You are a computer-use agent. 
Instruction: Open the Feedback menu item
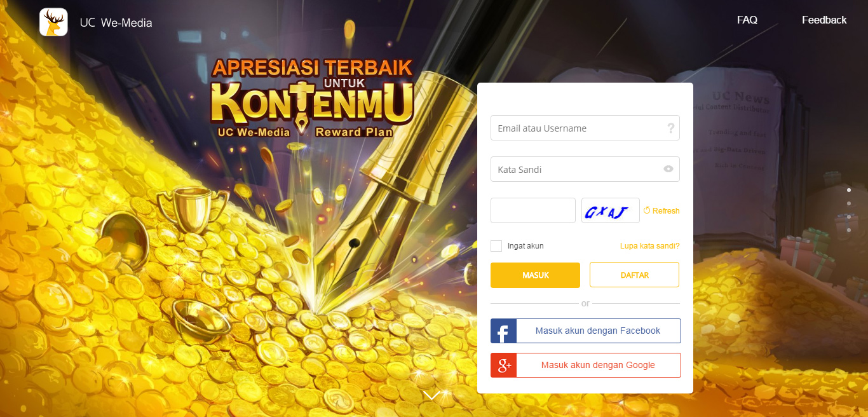pyautogui.click(x=824, y=20)
